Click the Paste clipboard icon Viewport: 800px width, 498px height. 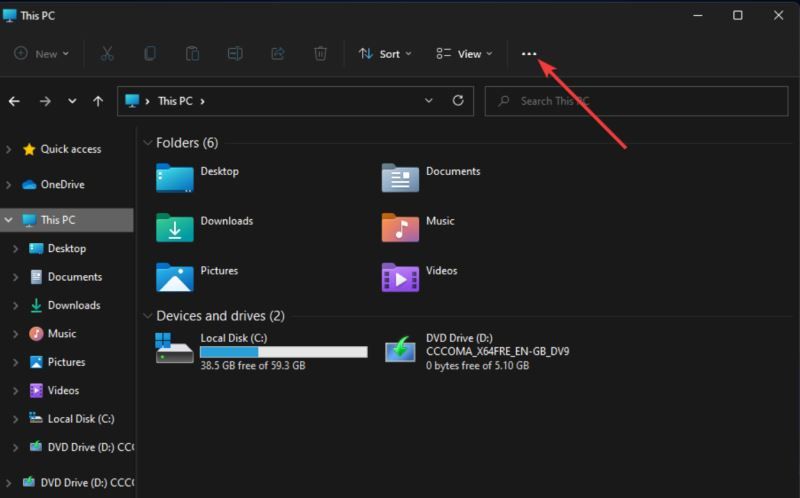[193, 54]
